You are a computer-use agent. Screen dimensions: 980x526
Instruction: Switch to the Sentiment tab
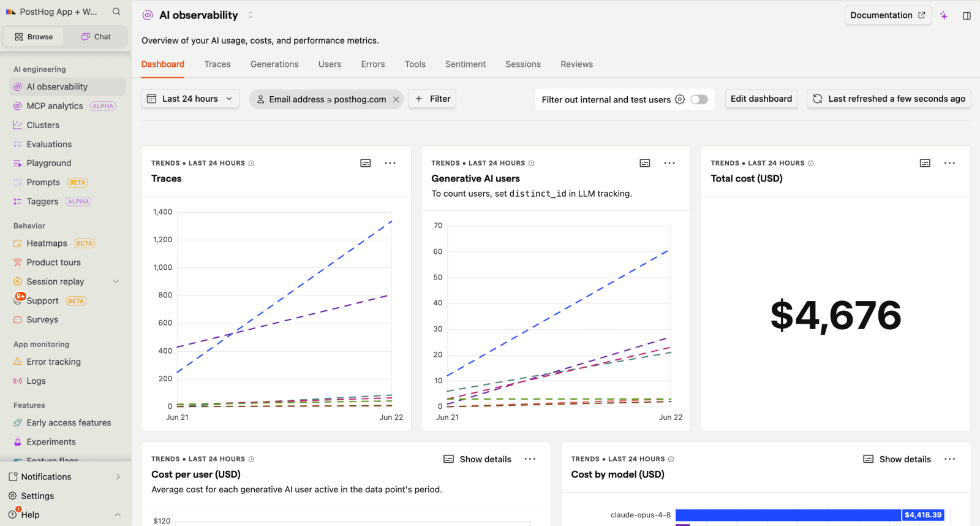click(x=466, y=64)
